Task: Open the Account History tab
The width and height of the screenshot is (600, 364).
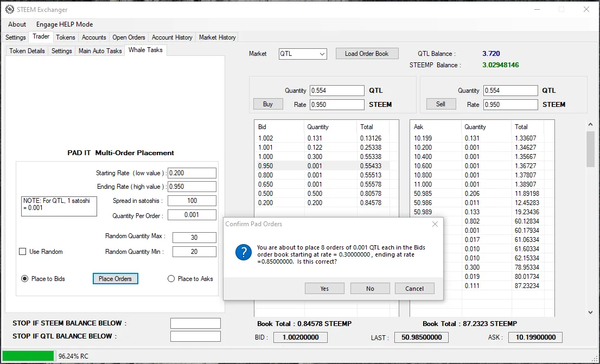Action: (172, 37)
